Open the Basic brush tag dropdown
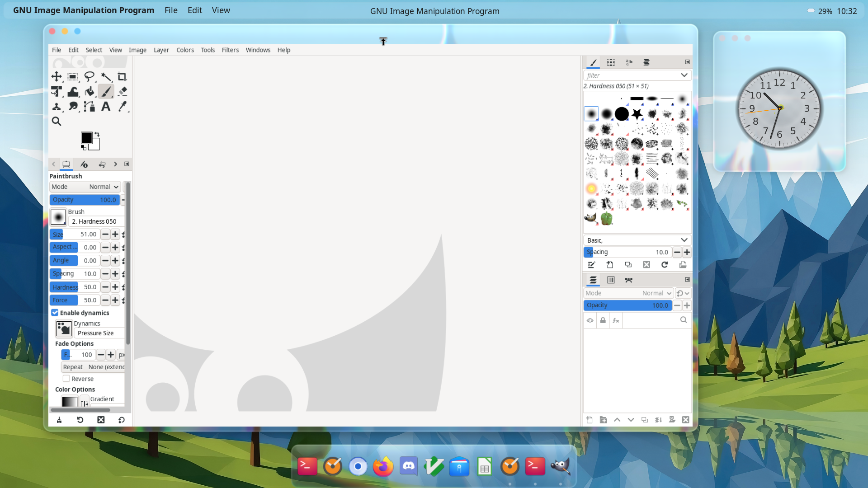This screenshot has height=488, width=868. (x=684, y=240)
